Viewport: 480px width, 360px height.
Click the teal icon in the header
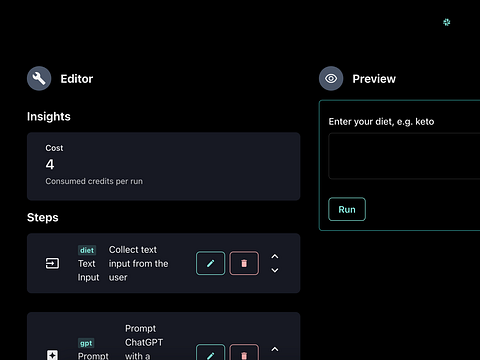(447, 22)
